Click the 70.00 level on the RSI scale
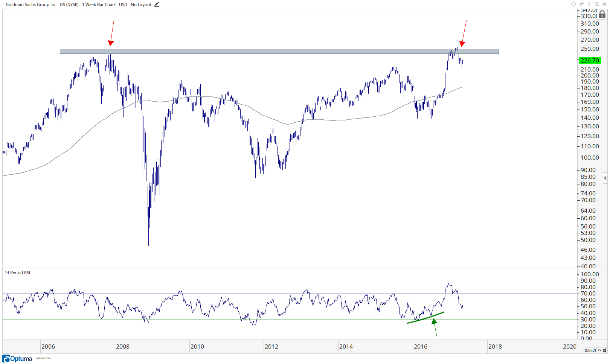610x364 pixels. click(588, 294)
